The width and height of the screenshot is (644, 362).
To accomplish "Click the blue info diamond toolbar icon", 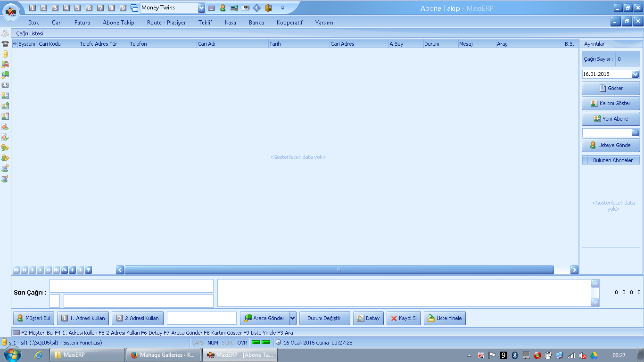I will point(257,8).
